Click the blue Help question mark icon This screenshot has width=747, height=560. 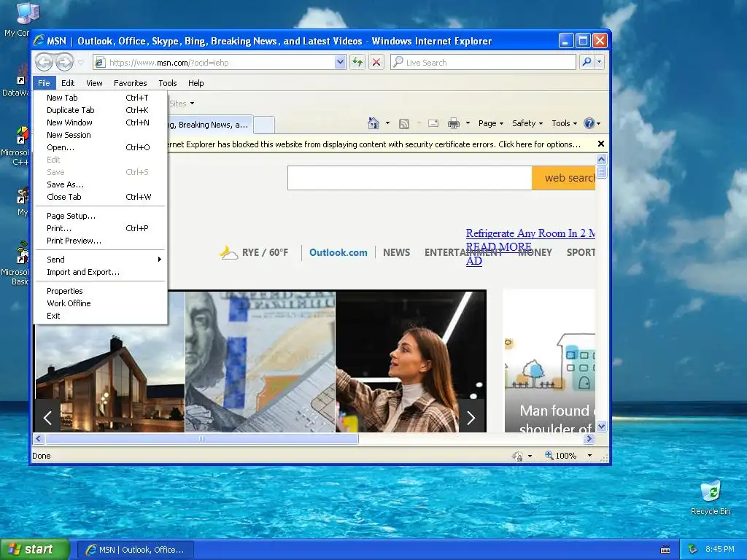pyautogui.click(x=589, y=123)
